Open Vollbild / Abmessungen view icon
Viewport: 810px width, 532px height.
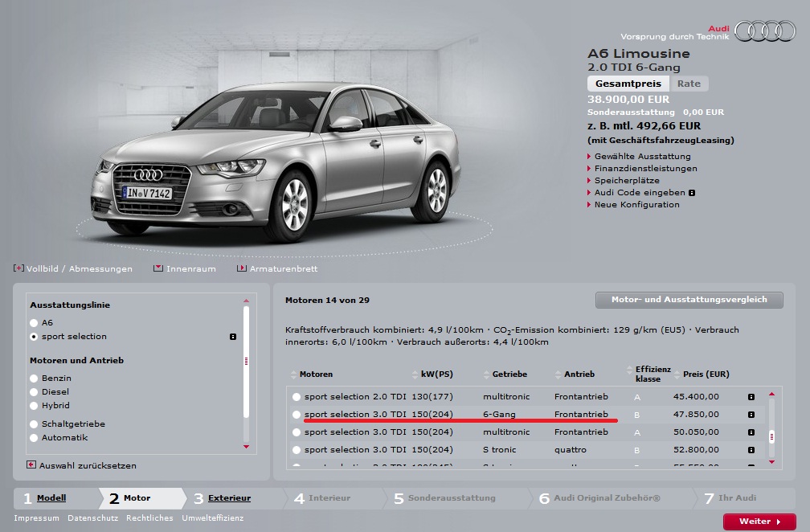[18, 268]
